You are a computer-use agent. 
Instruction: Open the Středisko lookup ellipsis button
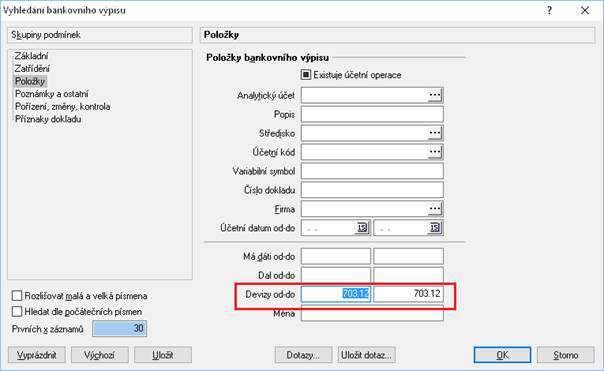(435, 133)
